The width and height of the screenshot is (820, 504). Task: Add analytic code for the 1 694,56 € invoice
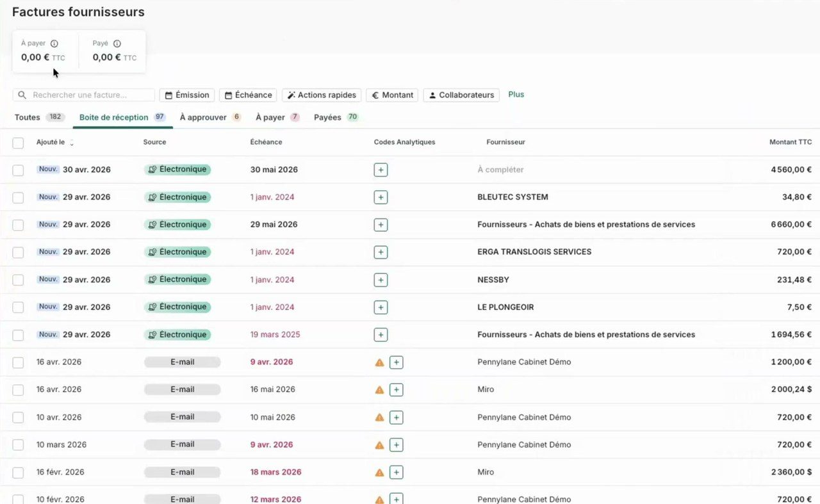(381, 335)
